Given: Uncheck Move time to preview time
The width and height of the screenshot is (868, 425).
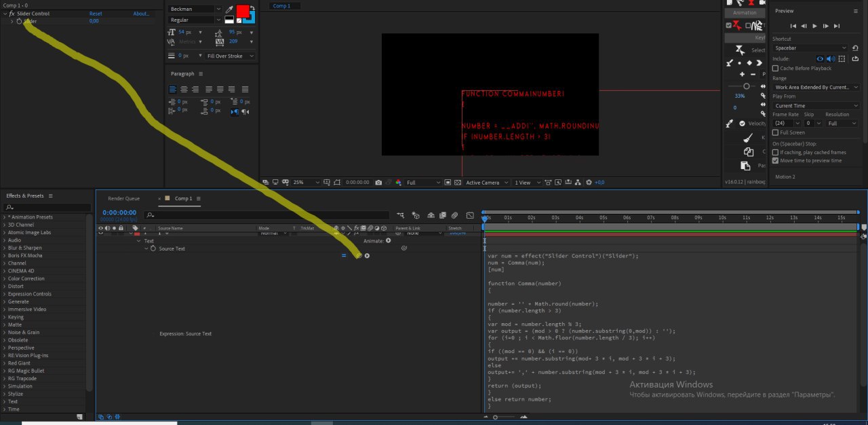Looking at the screenshot, I should [x=775, y=161].
